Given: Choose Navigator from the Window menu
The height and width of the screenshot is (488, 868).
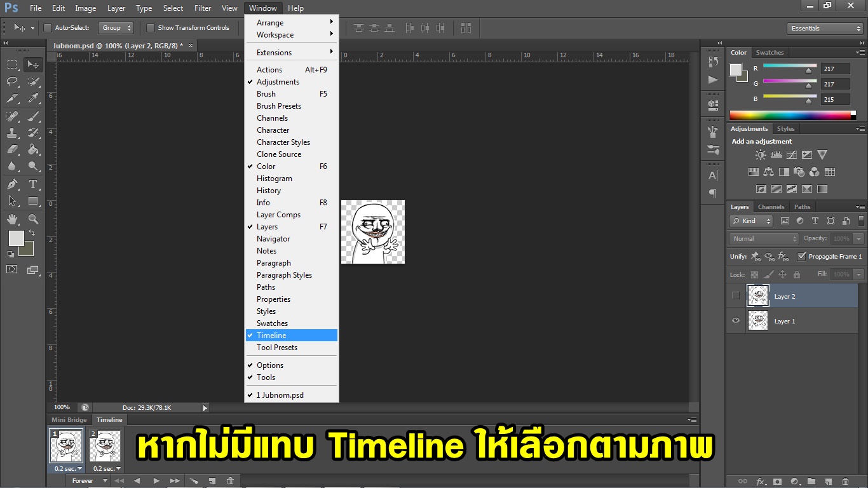Looking at the screenshot, I should [292, 239].
